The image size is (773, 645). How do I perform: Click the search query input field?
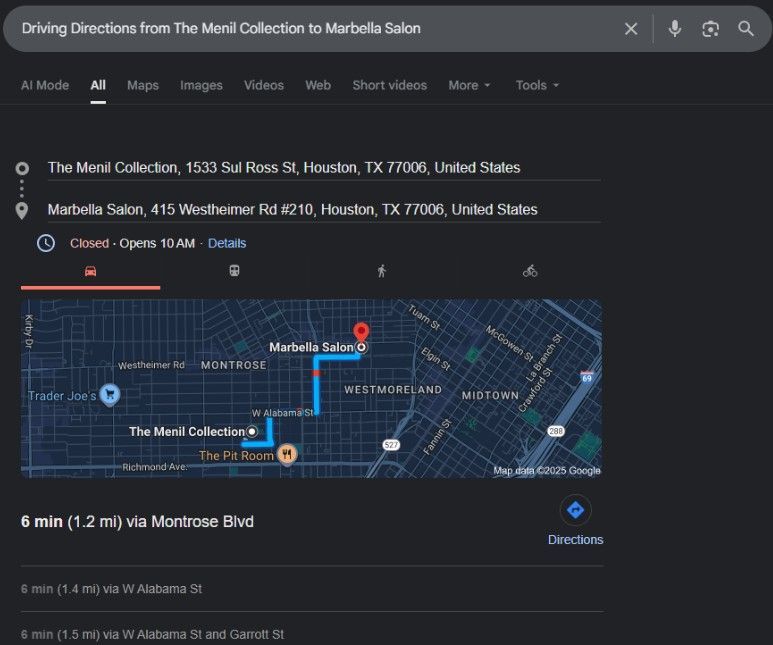coord(316,29)
